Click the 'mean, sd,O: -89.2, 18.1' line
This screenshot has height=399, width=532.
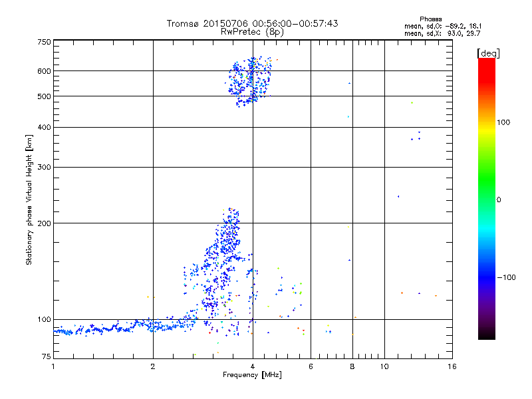coord(443,26)
